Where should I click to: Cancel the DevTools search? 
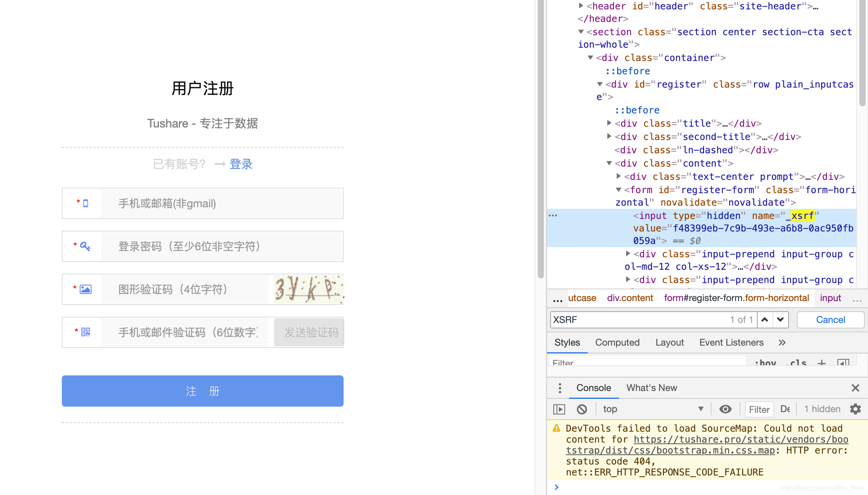click(830, 320)
